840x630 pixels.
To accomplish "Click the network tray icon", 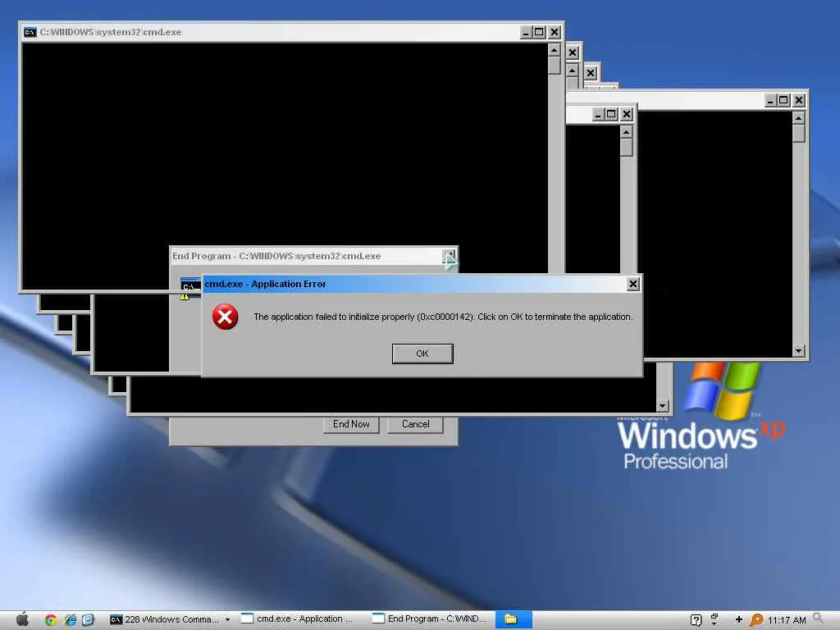I will coord(714,619).
